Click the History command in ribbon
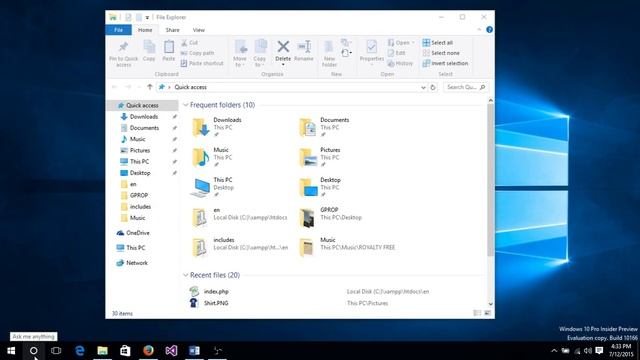 pos(400,63)
